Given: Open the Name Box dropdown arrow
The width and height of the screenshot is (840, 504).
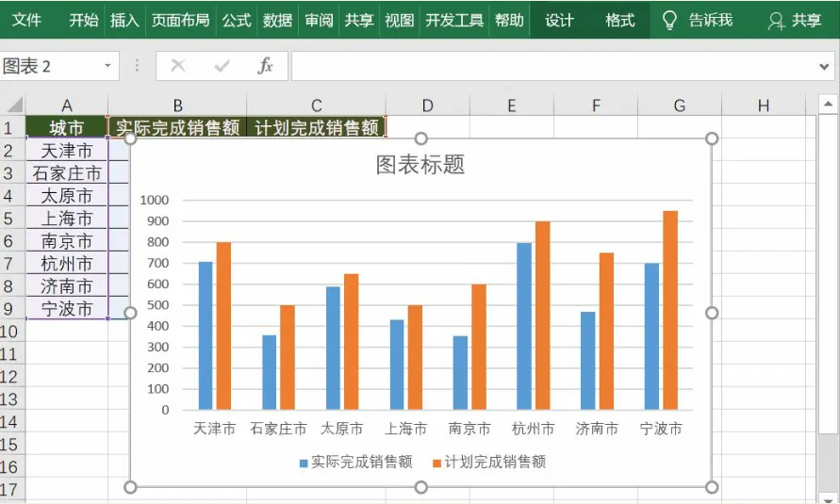Looking at the screenshot, I should tap(107, 66).
